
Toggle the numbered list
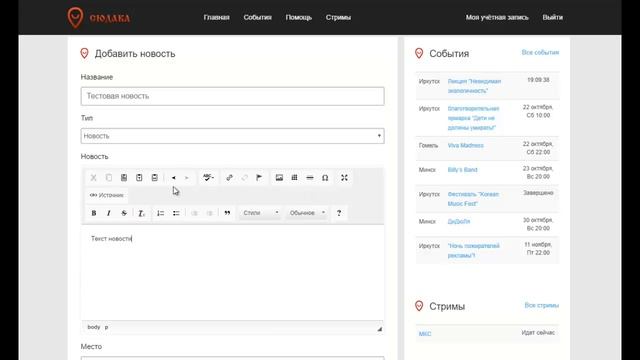click(x=160, y=213)
